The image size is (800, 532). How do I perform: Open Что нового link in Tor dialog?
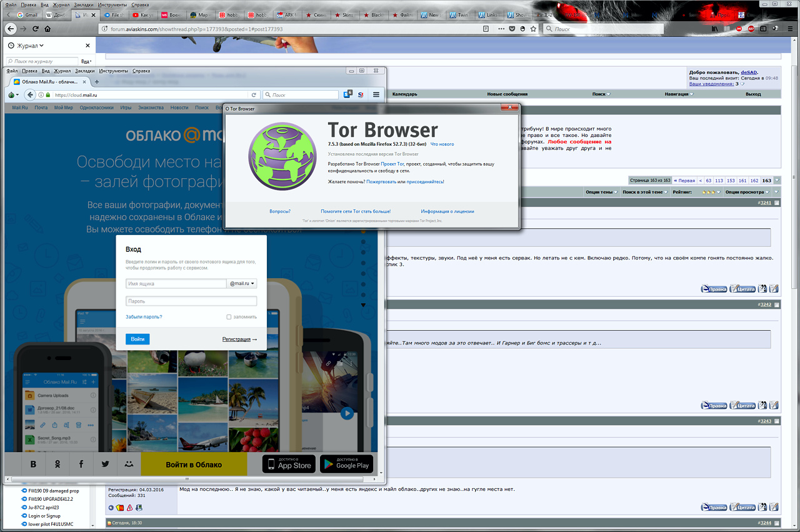442,144
